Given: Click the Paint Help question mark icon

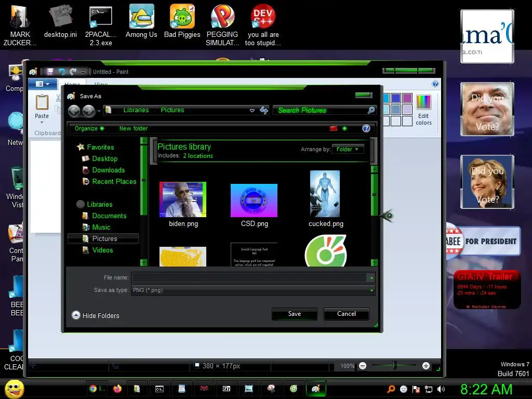Looking at the screenshot, I should tap(435, 84).
